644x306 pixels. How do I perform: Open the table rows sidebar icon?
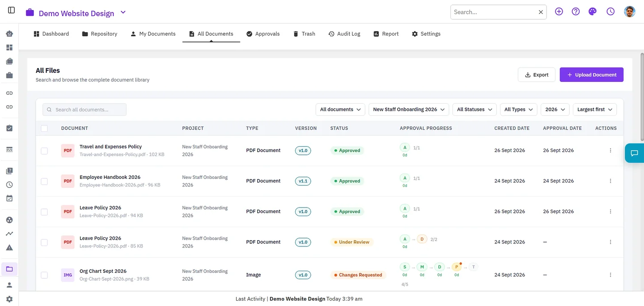(9, 149)
